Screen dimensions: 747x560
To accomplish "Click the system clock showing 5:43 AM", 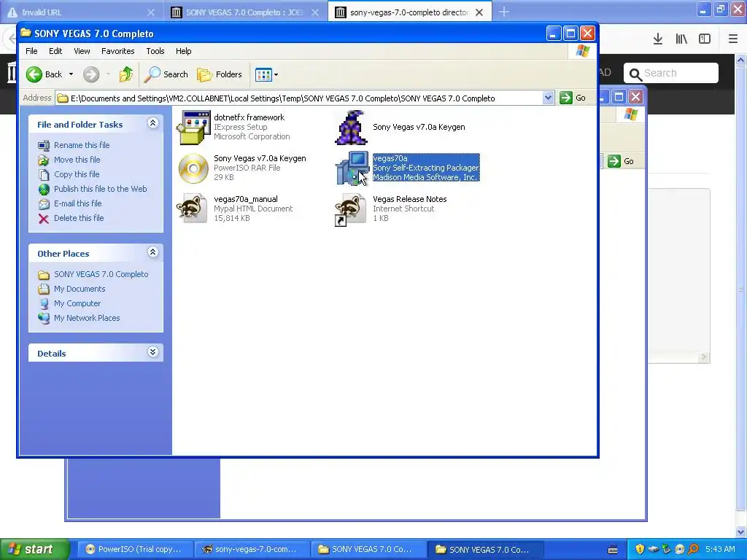I will click(x=720, y=549).
